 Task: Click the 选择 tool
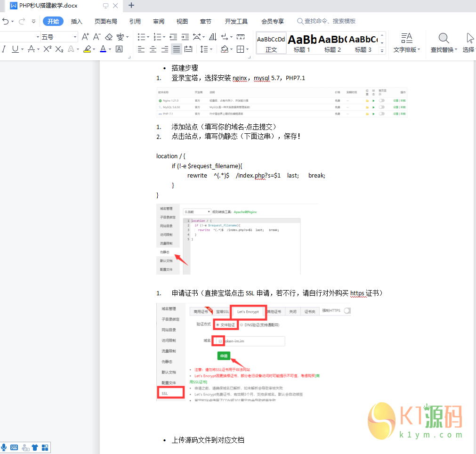pos(469,43)
